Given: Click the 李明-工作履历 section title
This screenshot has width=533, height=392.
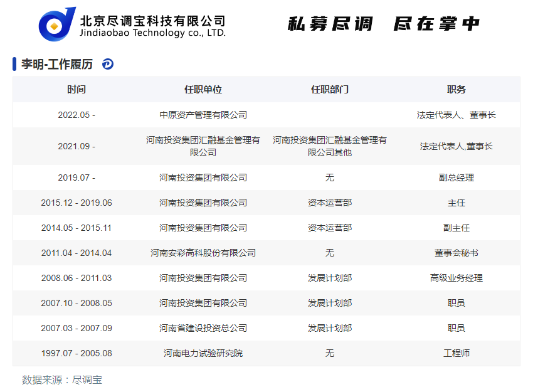Looking at the screenshot, I should [57, 64].
